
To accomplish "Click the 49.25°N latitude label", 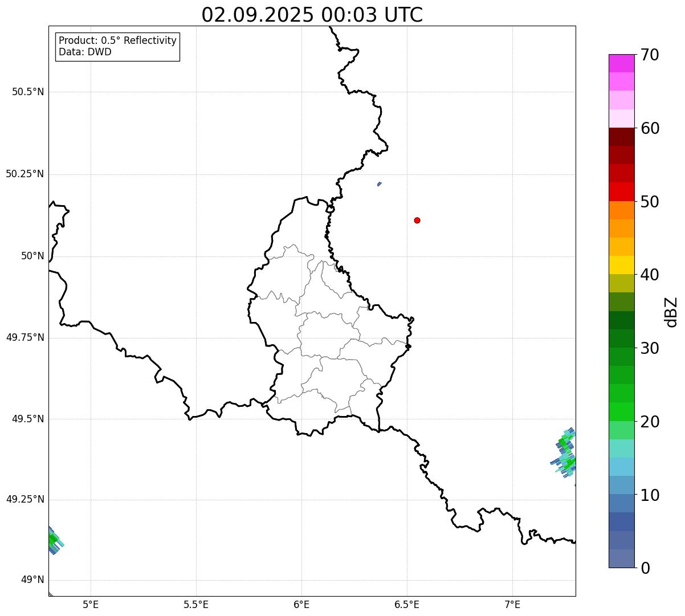I will pos(25,499).
